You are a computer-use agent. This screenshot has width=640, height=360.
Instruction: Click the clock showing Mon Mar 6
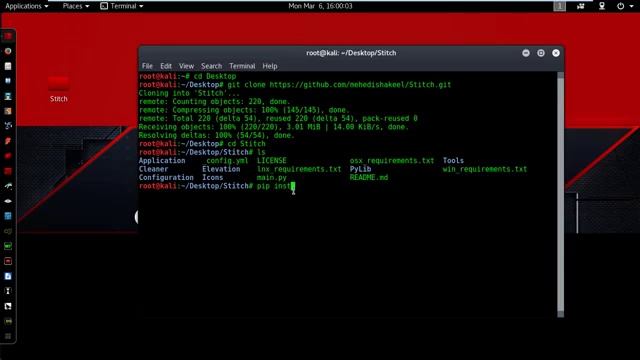click(320, 6)
